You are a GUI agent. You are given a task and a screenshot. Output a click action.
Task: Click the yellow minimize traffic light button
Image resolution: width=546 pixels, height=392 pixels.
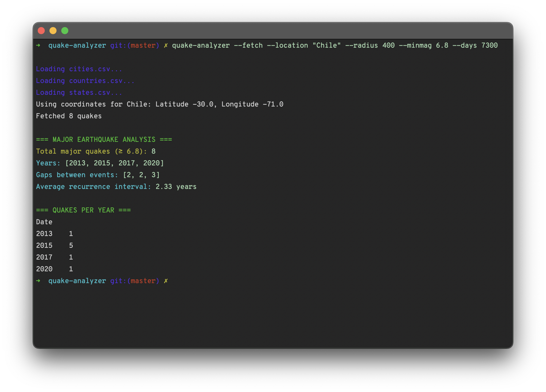coord(53,31)
